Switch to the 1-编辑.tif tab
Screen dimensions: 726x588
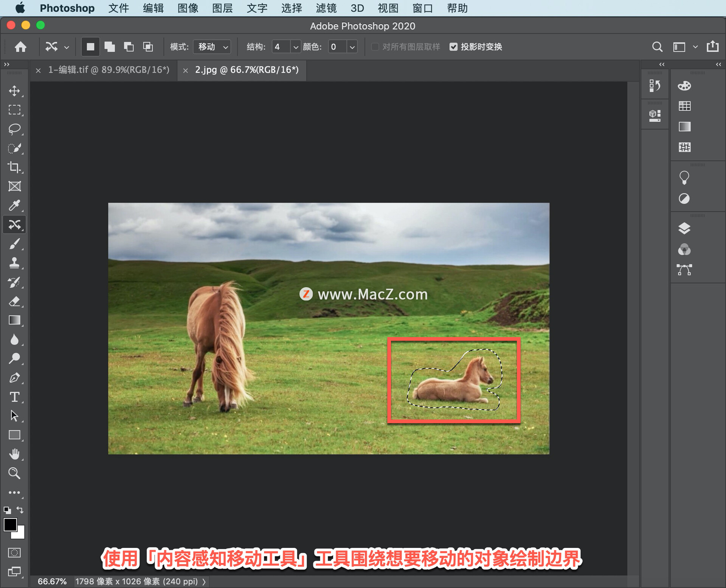[x=109, y=70]
